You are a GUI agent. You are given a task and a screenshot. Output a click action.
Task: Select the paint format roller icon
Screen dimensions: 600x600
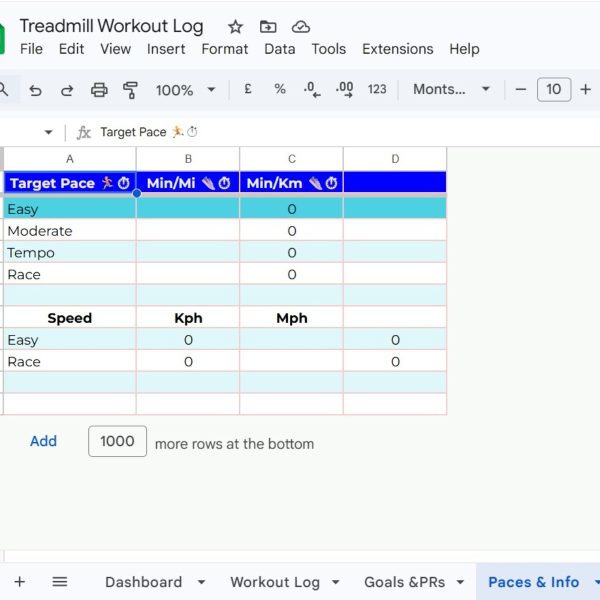pos(130,90)
